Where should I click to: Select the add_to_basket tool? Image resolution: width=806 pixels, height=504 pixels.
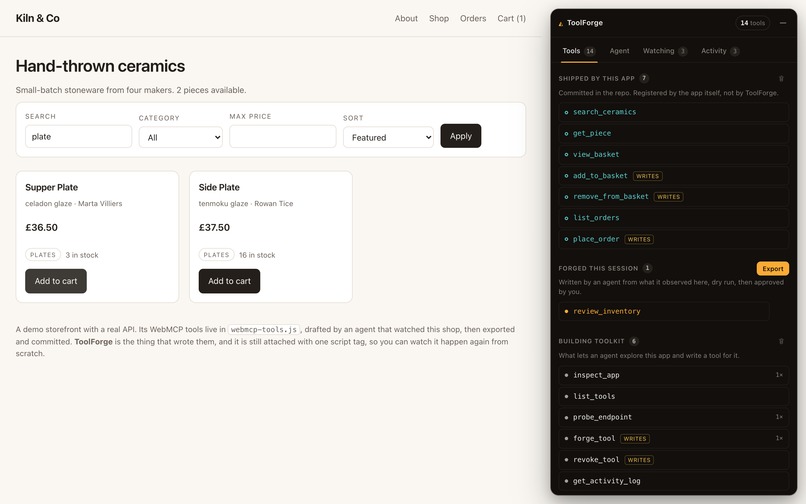pos(673,176)
